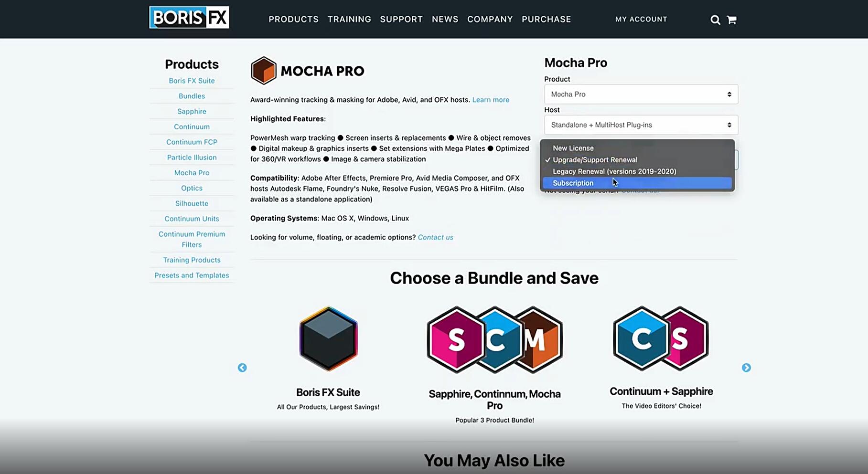868x474 pixels.
Task: Click the Mocha Pro hexagon logo
Action: (264, 71)
